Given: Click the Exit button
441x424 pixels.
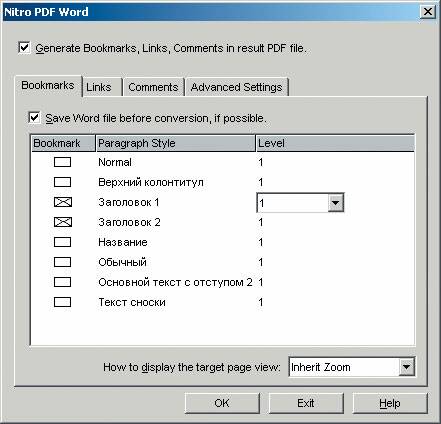Looking at the screenshot, I should [x=306, y=403].
